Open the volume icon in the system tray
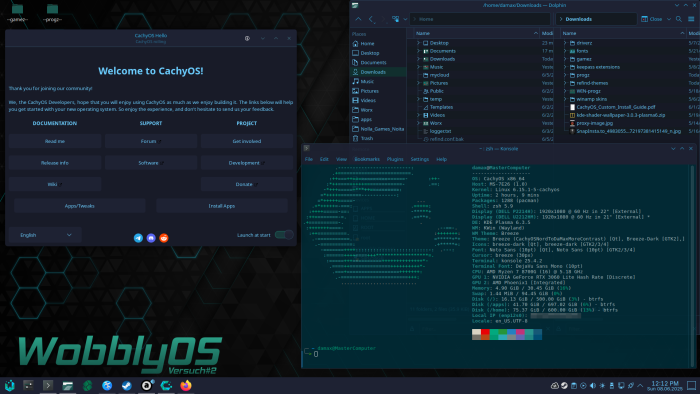Screen dimensions: 700x394 [x=593, y=386]
